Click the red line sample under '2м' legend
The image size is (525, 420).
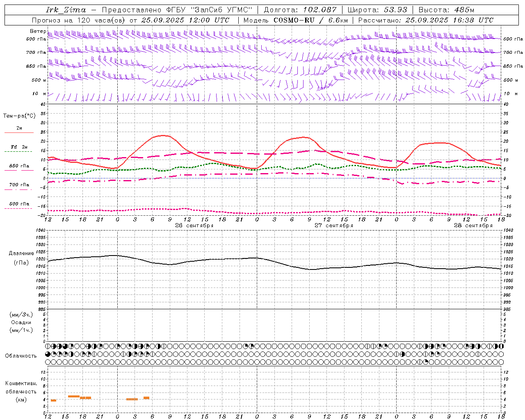tap(19, 132)
